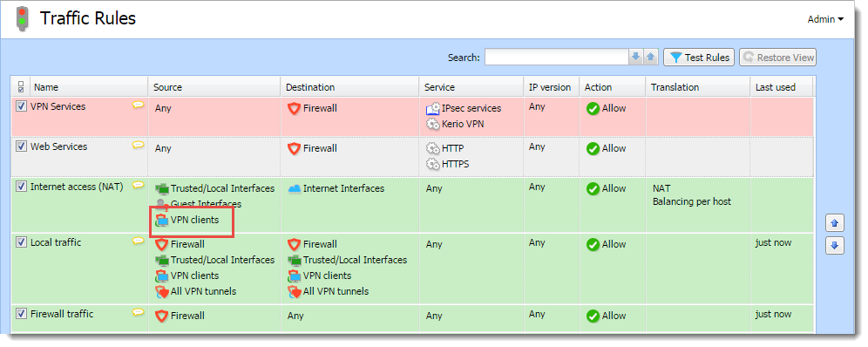The image size is (868, 347).
Task: Click the Destination column header
Action: (x=349, y=87)
